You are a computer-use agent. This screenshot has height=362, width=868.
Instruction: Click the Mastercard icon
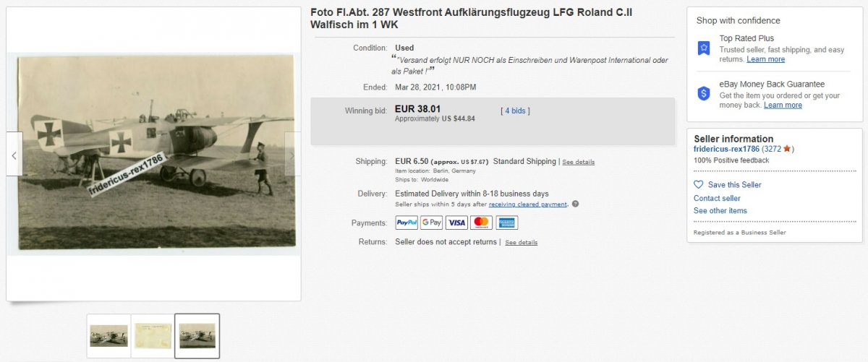point(481,223)
